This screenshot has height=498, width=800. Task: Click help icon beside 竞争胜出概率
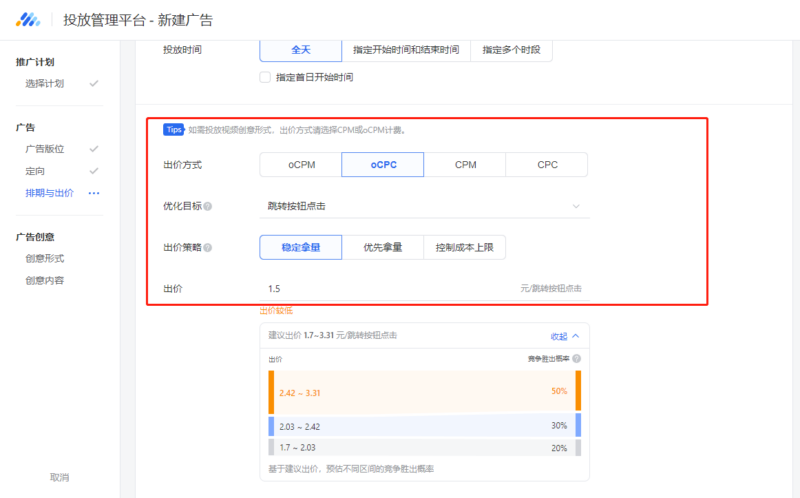click(577, 358)
